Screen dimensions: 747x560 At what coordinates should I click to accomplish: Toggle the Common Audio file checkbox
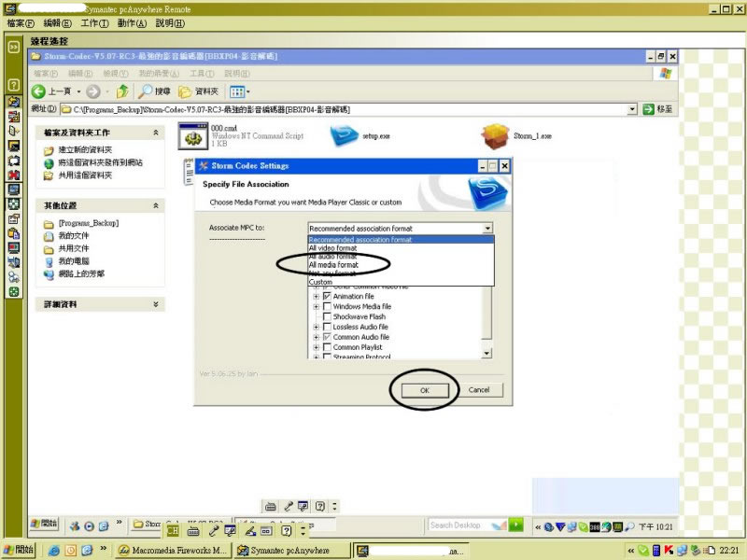[327, 337]
